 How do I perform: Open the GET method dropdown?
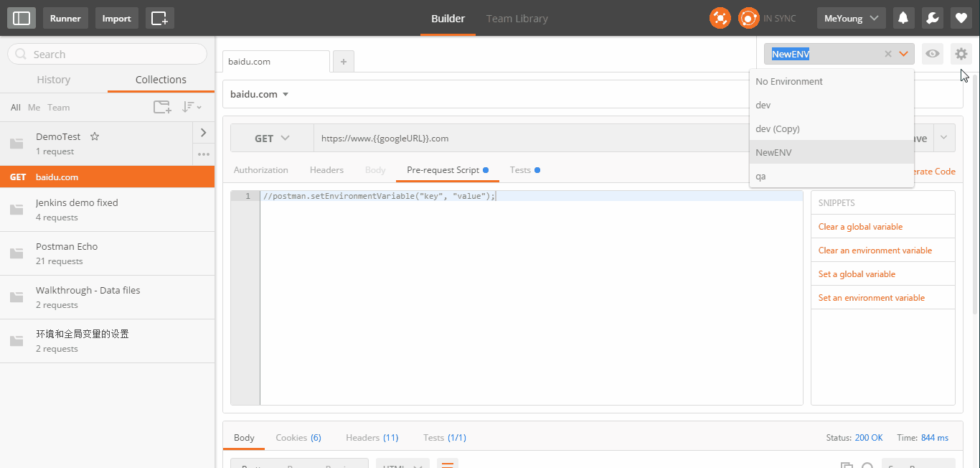(x=272, y=139)
